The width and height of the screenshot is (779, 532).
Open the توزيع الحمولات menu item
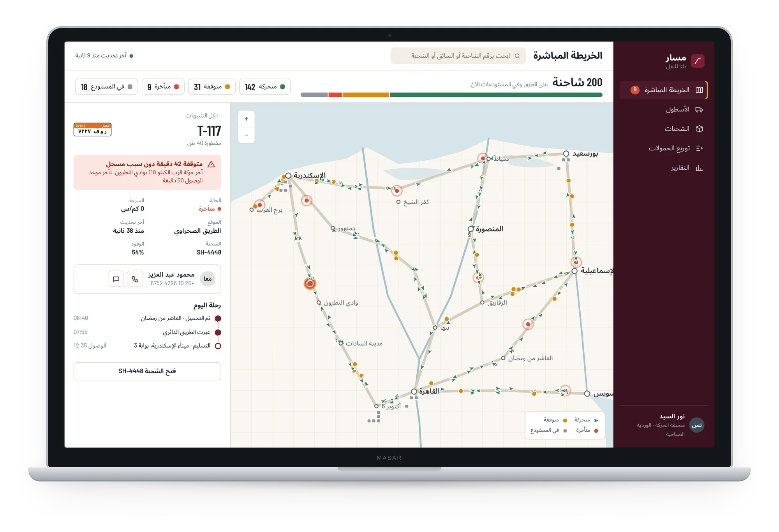663,148
